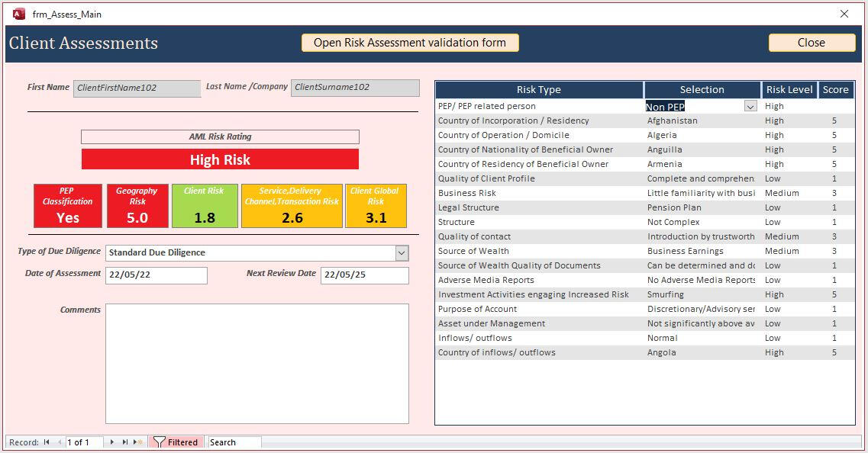Go to first record navigation arrow
868x453 pixels.
[x=47, y=442]
